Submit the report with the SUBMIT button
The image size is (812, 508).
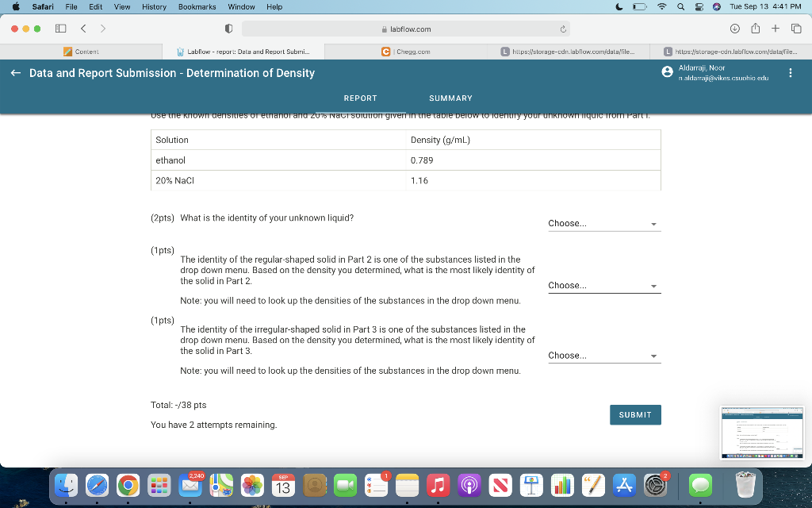tap(634, 414)
